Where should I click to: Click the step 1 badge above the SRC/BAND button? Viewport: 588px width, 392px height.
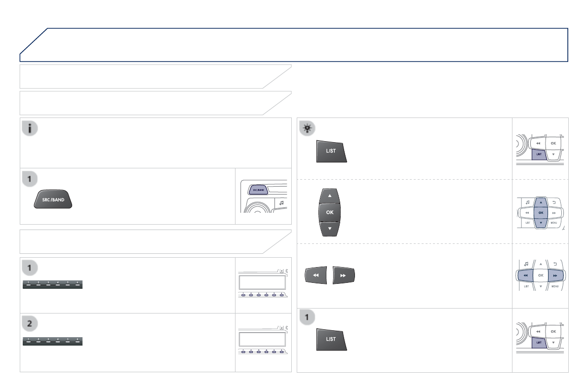[30, 179]
